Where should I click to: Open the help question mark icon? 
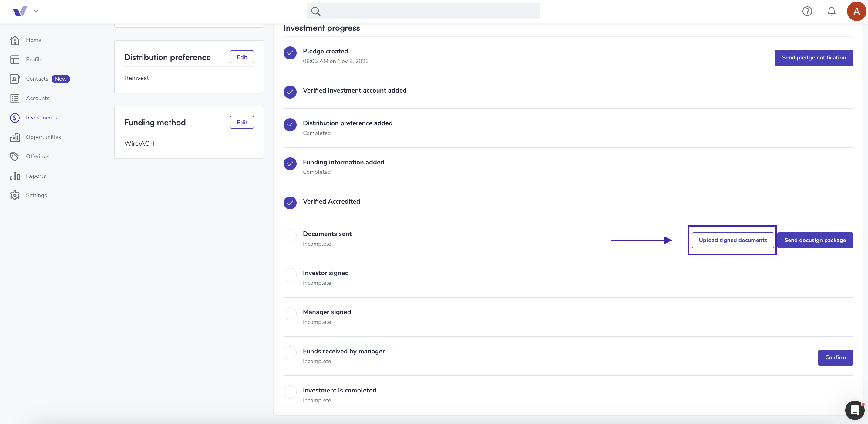tap(807, 12)
